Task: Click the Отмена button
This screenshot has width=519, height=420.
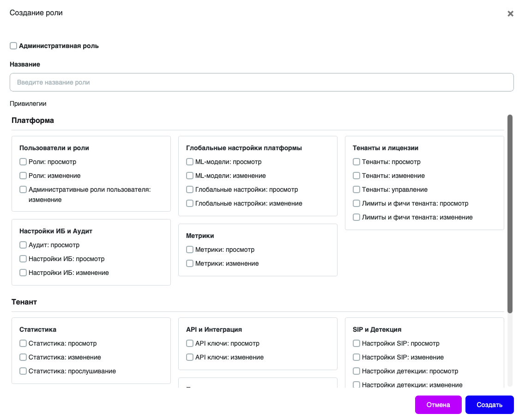Action: pyautogui.click(x=438, y=405)
